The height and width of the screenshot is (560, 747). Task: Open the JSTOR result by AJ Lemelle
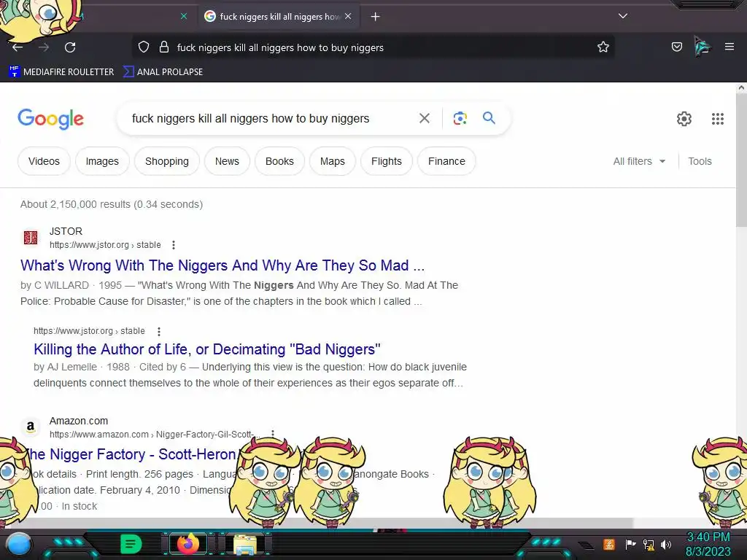click(206, 349)
